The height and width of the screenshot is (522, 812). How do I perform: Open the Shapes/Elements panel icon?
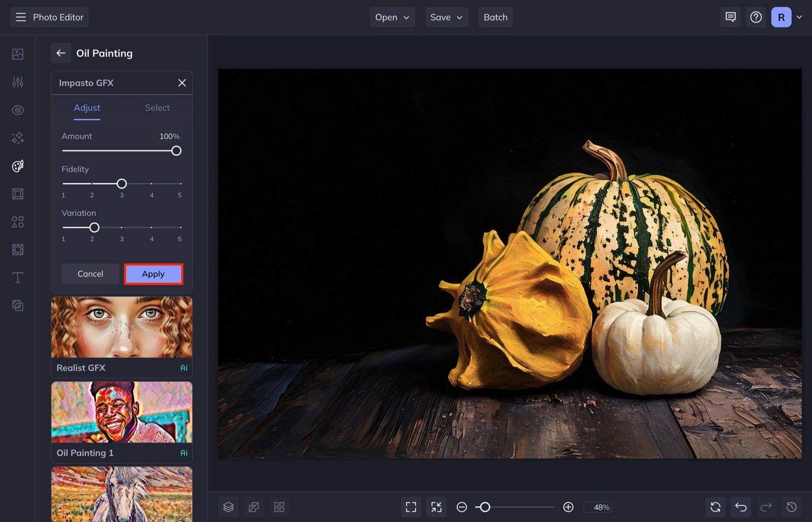click(x=17, y=221)
